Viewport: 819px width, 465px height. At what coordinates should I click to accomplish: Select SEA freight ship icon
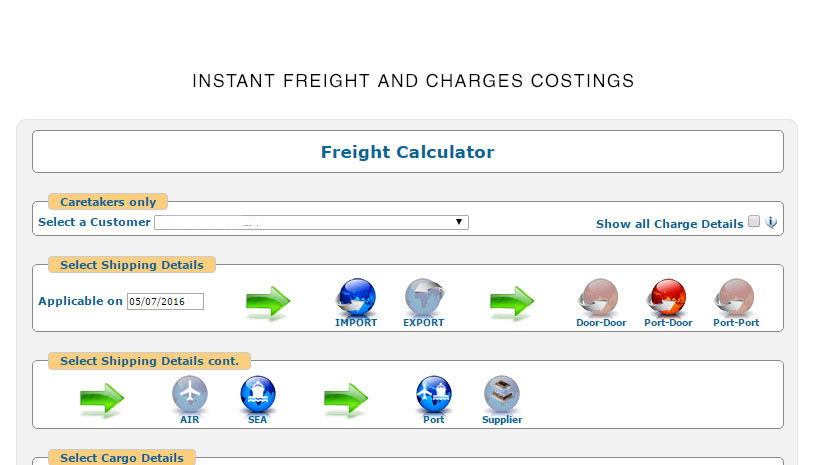pos(258,393)
